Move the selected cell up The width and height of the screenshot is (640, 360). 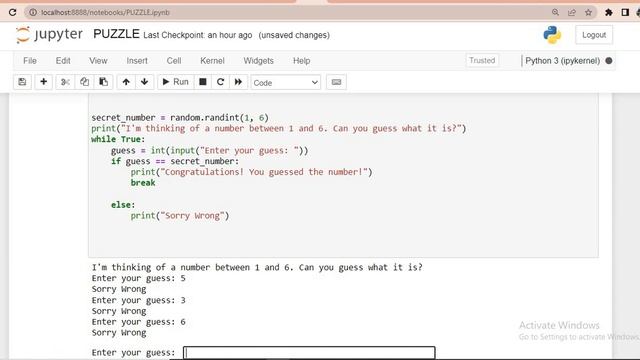pyautogui.click(x=126, y=82)
